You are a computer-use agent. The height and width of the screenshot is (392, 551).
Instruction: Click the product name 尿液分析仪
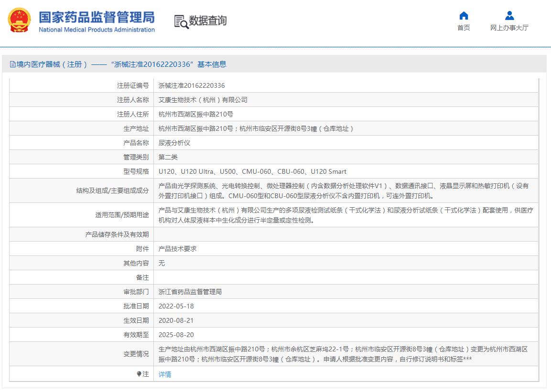174,143
